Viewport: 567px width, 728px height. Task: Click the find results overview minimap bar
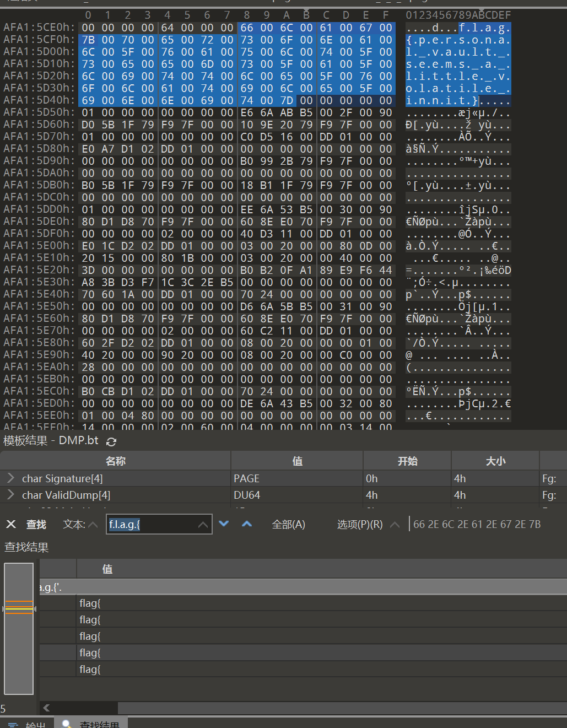[x=19, y=628]
